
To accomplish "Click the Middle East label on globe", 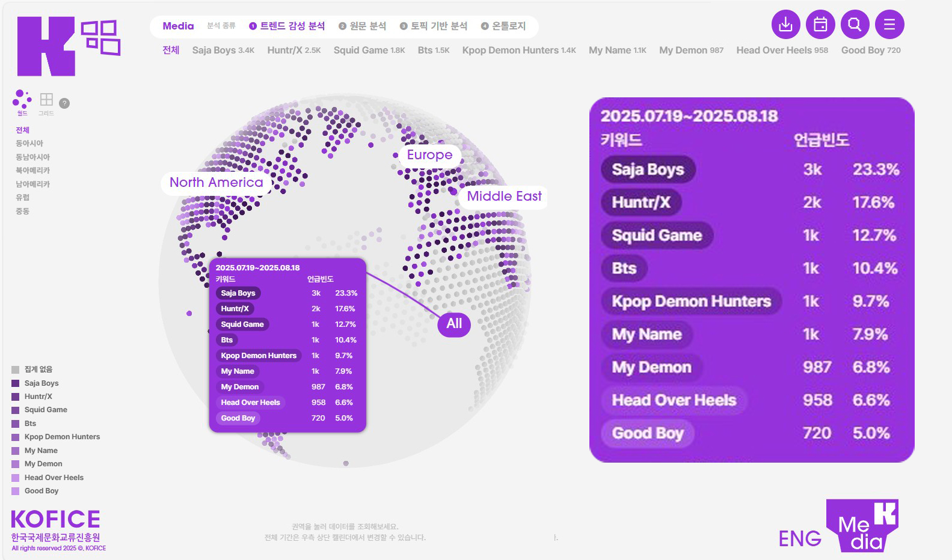I will coord(504,196).
